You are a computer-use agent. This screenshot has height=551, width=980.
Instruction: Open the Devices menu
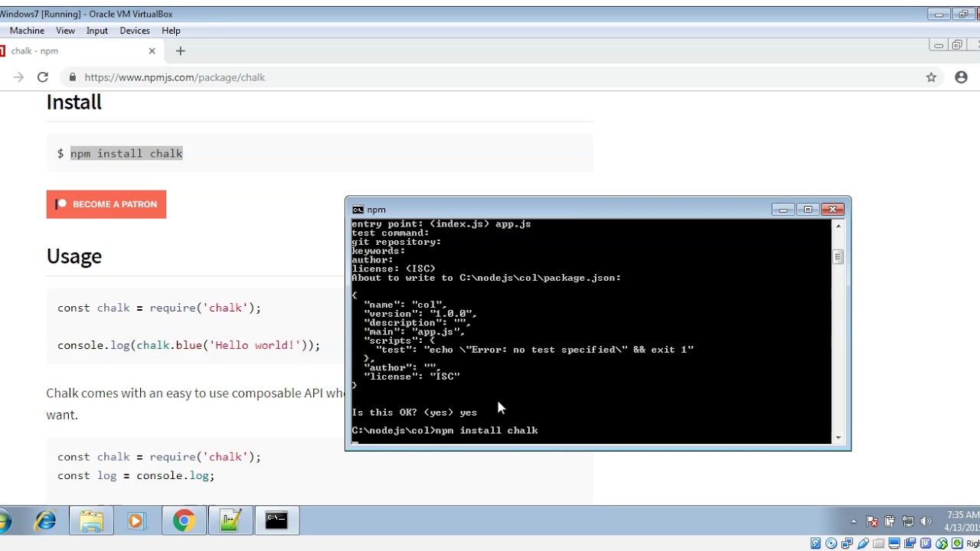point(135,31)
